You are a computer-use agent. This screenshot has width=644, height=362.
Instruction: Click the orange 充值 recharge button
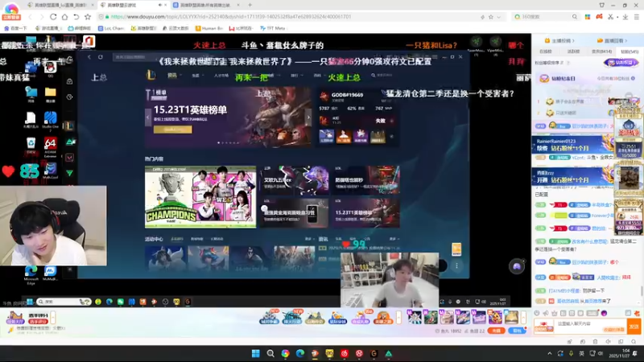(x=496, y=331)
